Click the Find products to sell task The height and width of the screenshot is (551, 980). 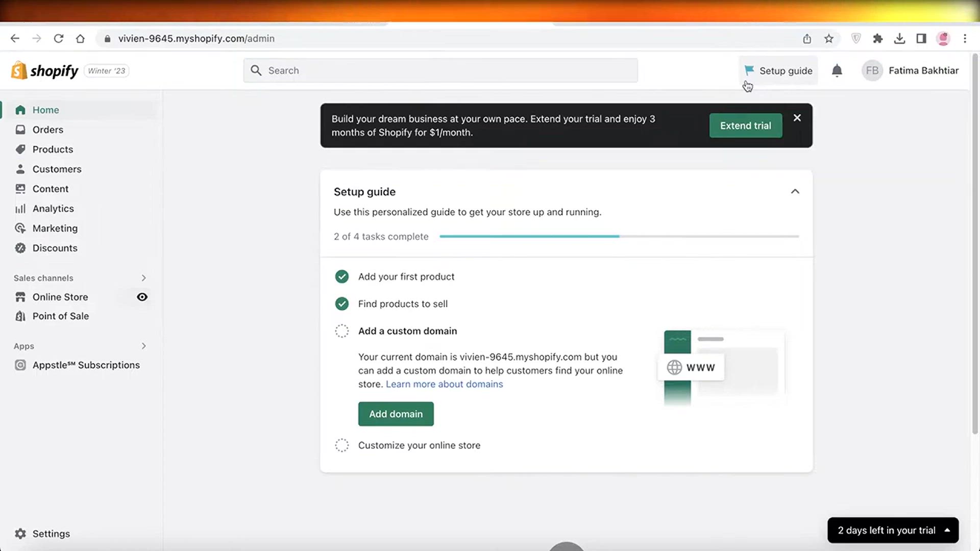(403, 304)
